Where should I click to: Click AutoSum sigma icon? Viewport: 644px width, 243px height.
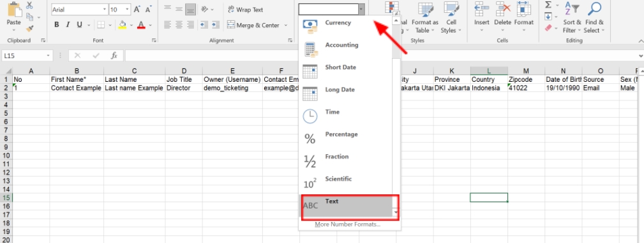click(548, 5)
